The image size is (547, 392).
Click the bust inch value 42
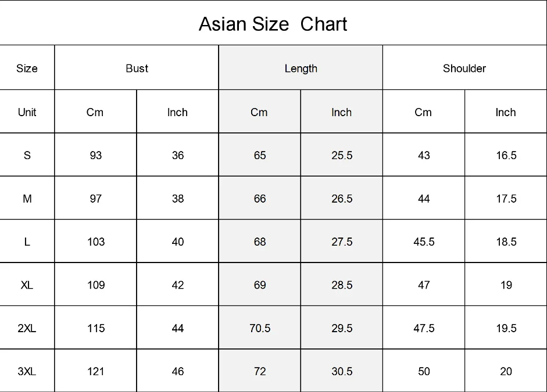(178, 285)
